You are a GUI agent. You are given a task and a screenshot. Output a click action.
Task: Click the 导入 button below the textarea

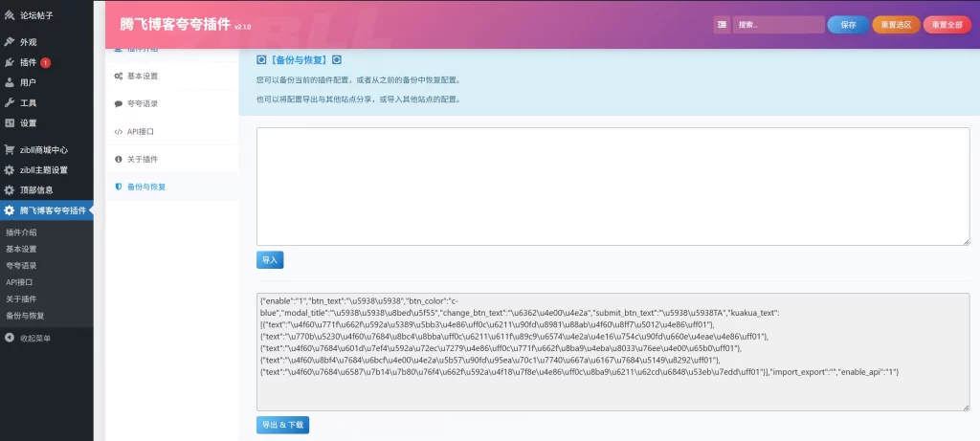(x=270, y=260)
